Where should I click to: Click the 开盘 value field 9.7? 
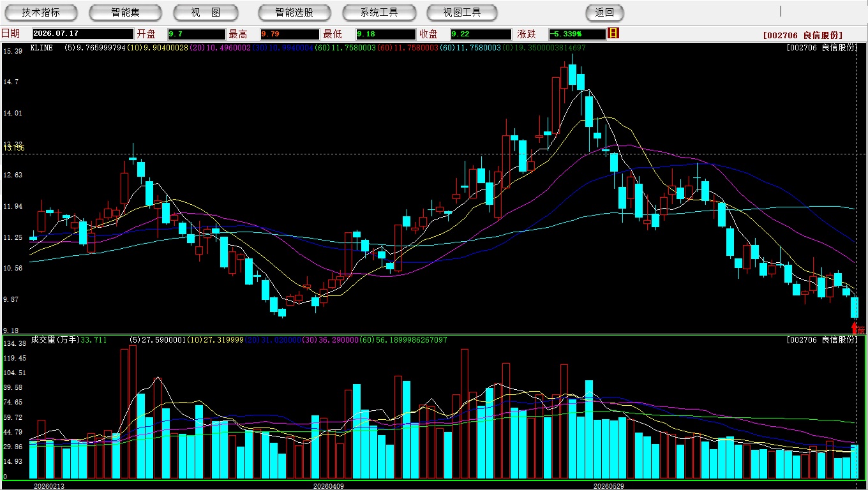click(x=197, y=34)
